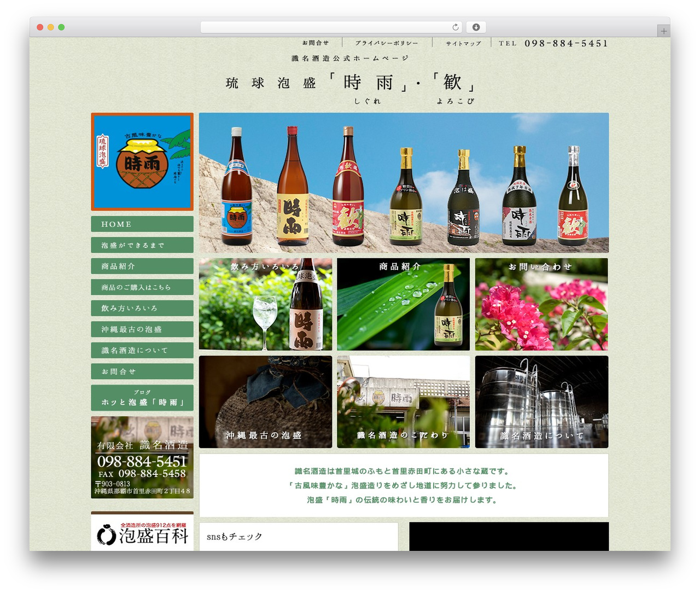
Task: Select 商品紹介 in sidebar menu
Action: pos(142,266)
